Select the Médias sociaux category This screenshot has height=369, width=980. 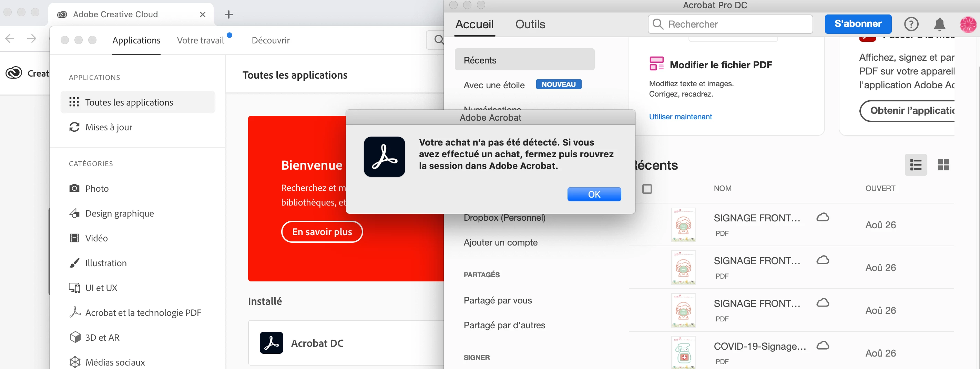click(x=115, y=362)
